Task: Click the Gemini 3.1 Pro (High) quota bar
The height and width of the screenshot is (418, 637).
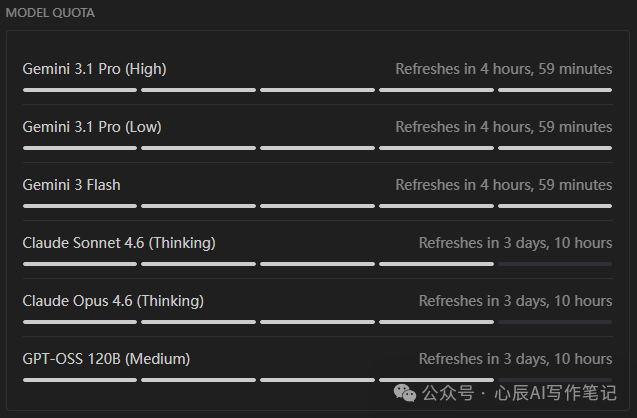Action: (317, 90)
